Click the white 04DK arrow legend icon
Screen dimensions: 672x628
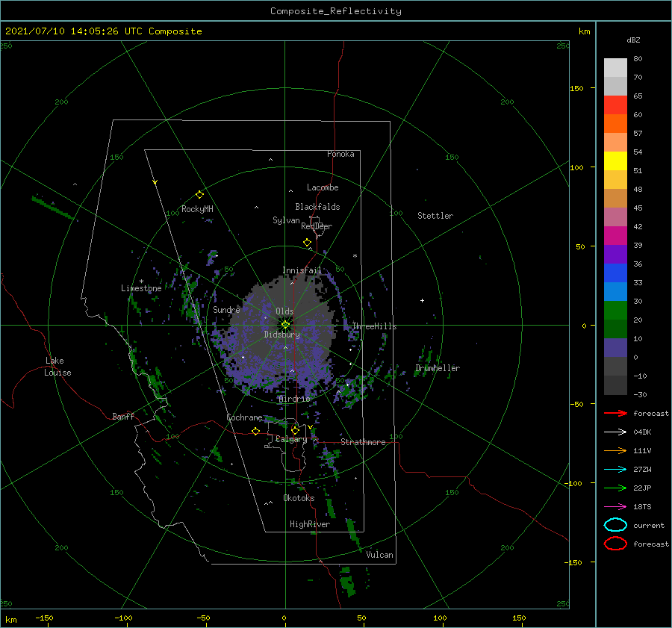click(615, 432)
